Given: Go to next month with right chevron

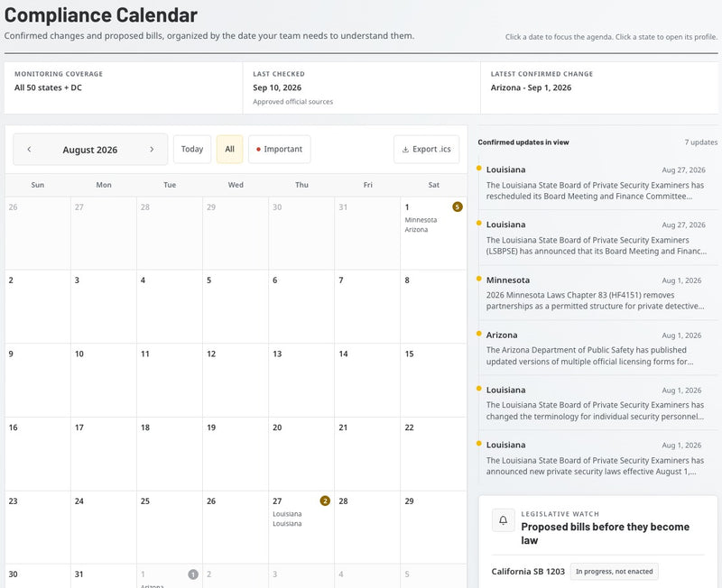Looking at the screenshot, I should 152,149.
